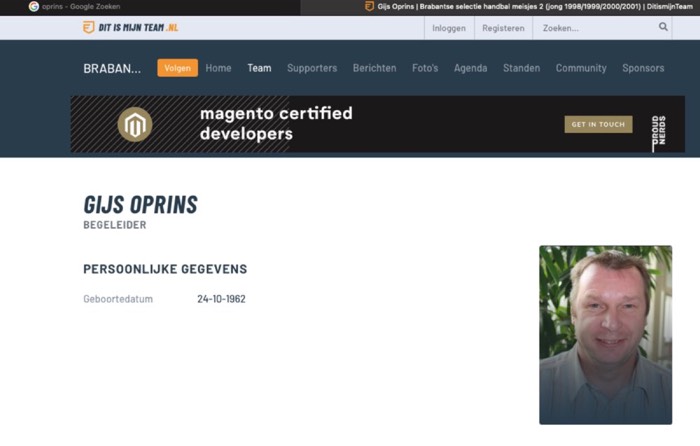Open the Agenda page
The width and height of the screenshot is (700, 446).
tap(470, 68)
